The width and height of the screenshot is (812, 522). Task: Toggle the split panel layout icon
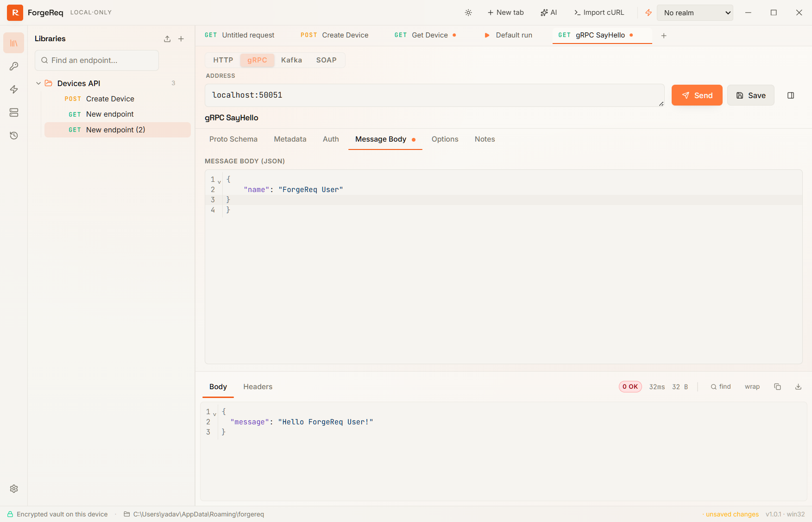click(791, 95)
